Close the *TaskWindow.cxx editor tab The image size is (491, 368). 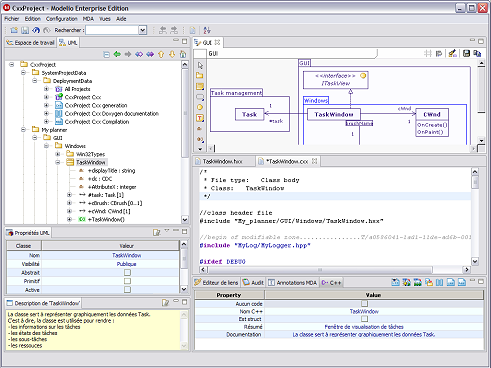coord(314,161)
